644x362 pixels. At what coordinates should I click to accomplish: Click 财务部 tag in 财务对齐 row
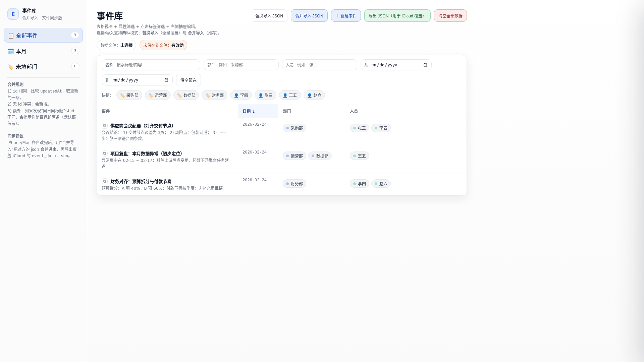pos(294,184)
